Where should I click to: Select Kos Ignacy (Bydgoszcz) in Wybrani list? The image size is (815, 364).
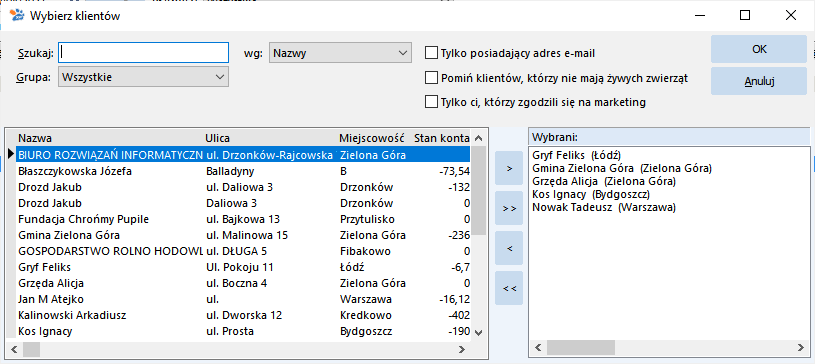coord(591,194)
